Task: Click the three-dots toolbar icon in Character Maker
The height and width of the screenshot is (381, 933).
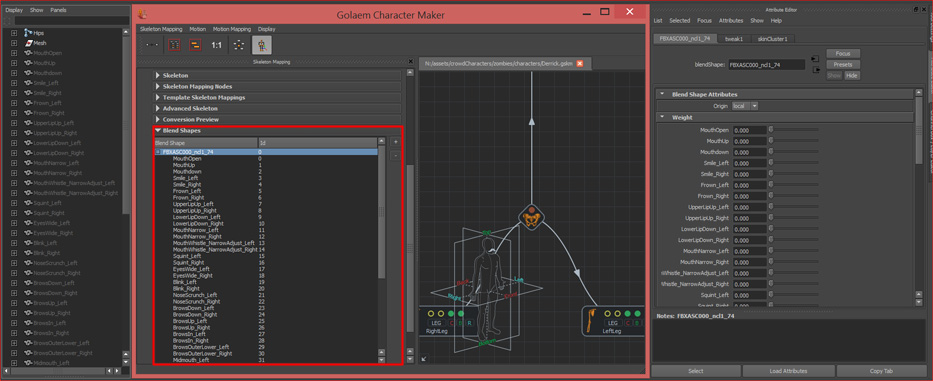Action: 152,45
